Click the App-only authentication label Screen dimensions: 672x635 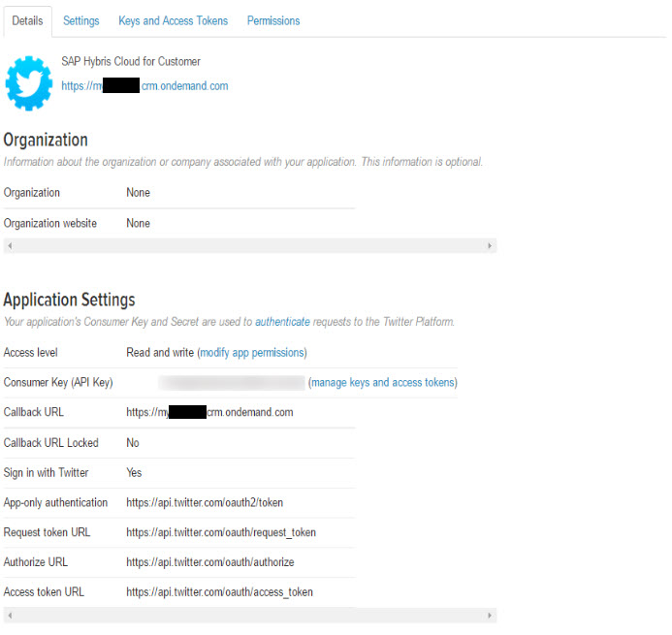coord(55,502)
